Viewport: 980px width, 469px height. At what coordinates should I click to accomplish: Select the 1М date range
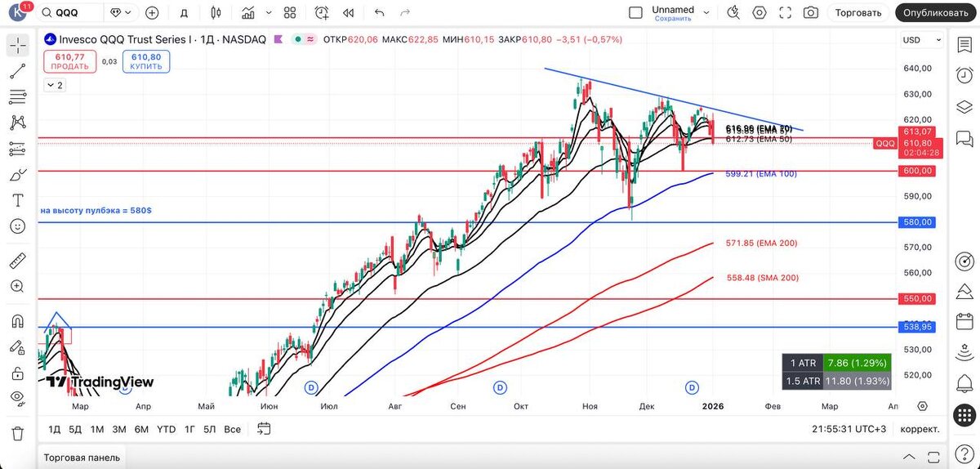pyautogui.click(x=97, y=429)
